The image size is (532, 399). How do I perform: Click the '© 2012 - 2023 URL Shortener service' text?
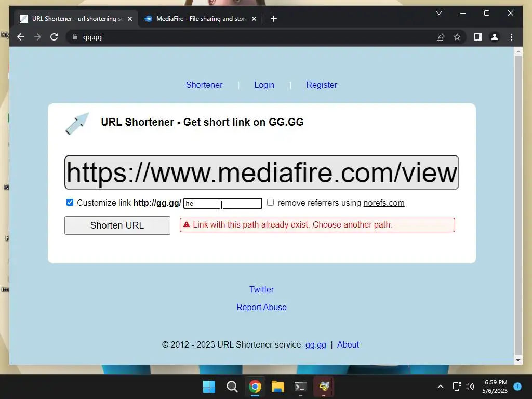231,345
